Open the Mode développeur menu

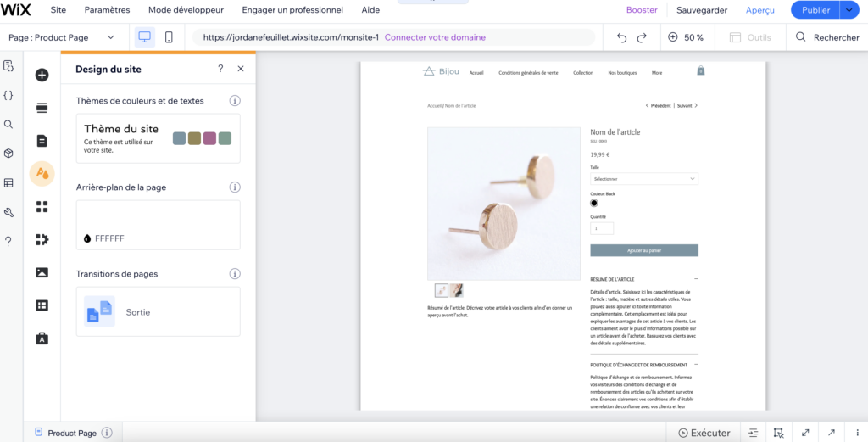(186, 10)
